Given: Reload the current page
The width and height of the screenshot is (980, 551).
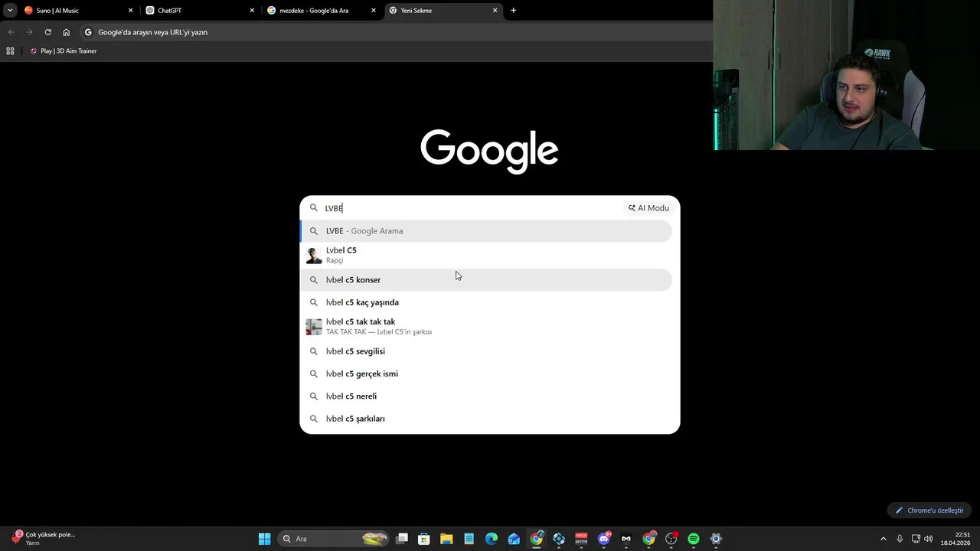Looking at the screenshot, I should pos(47,32).
